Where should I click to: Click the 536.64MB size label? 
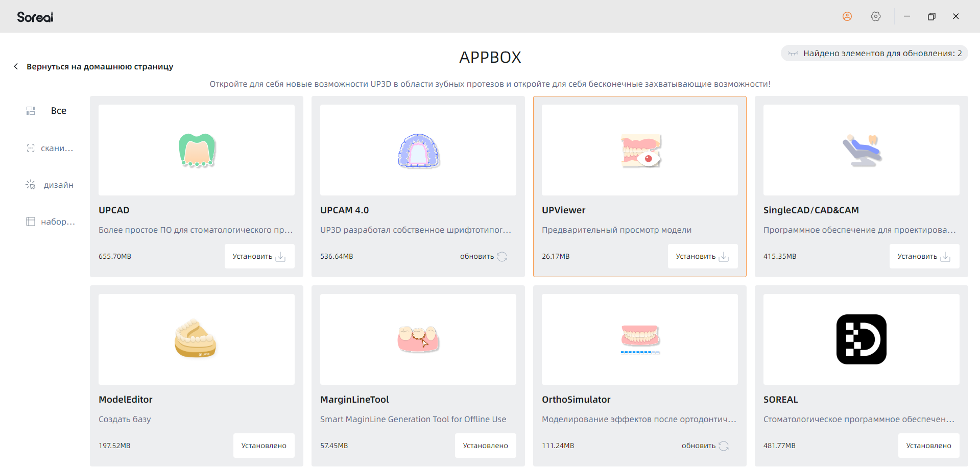tap(337, 256)
